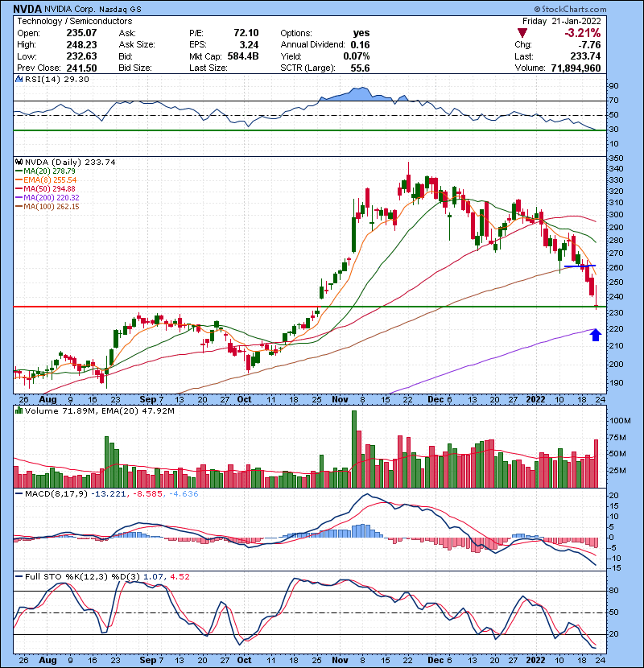644x668 pixels.
Task: Click the NVDA (Daily) 233.74 chart label
Action: pyautogui.click(x=70, y=163)
